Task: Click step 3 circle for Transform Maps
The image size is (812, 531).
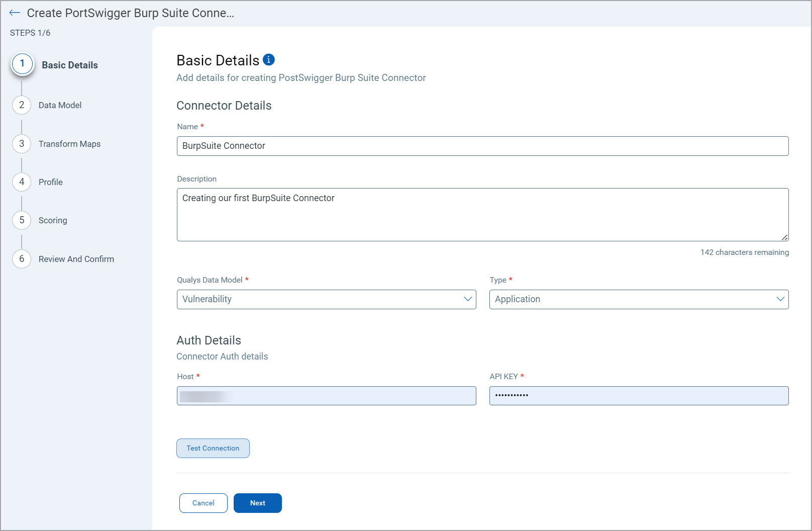Action: (x=22, y=144)
